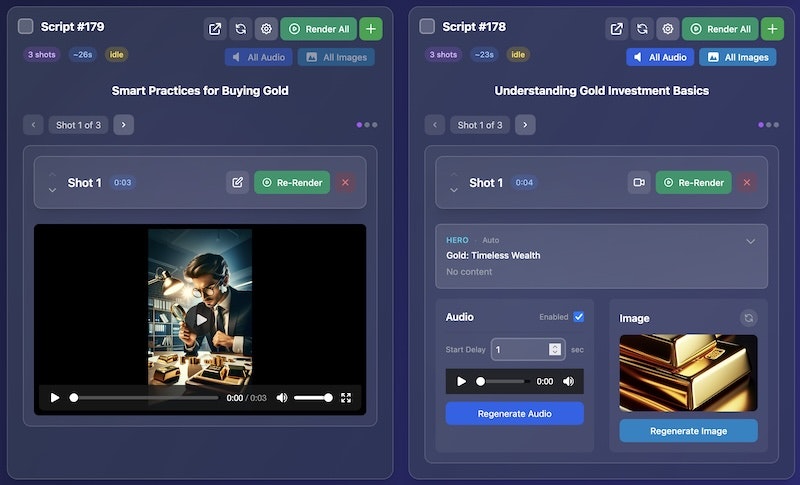
Task: Increment the Start Delay stepper
Action: pyautogui.click(x=555, y=346)
